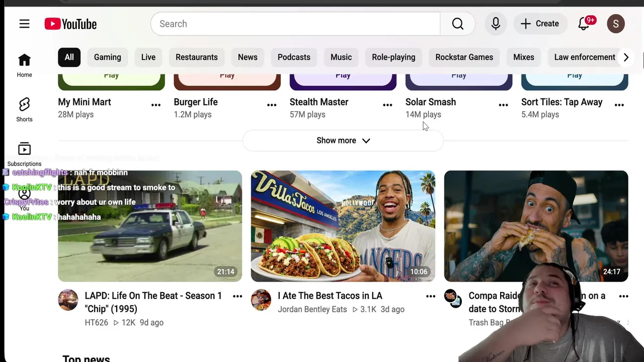The image size is (644, 362).
Task: Visit Jordan Bentley Eats channel name
Action: 312,309
